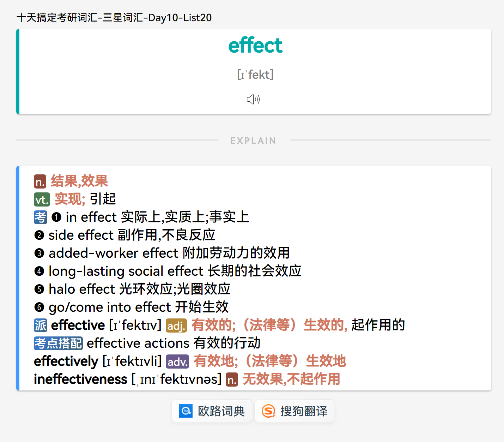Select the phrase halo effect
504x442 pixels.
[x=82, y=289]
